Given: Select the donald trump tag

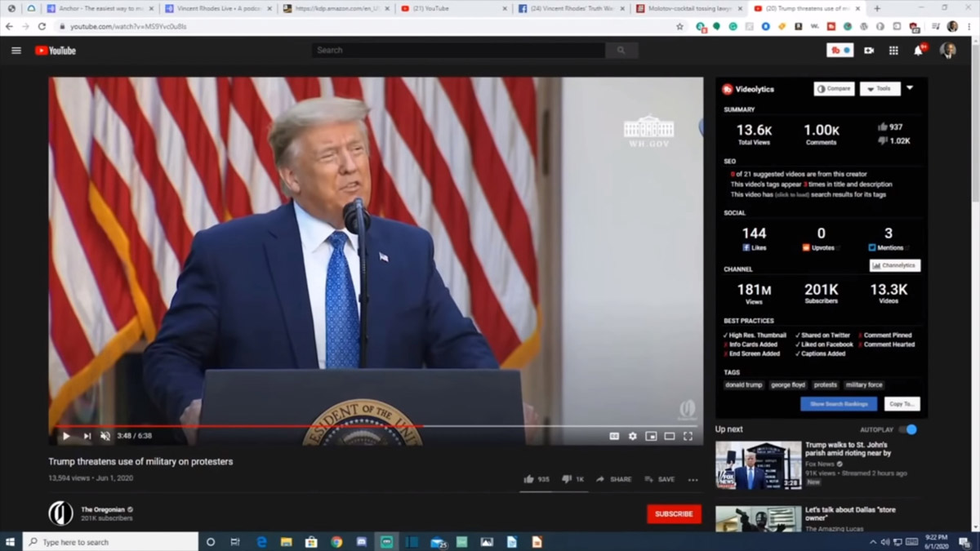Looking at the screenshot, I should (x=744, y=384).
